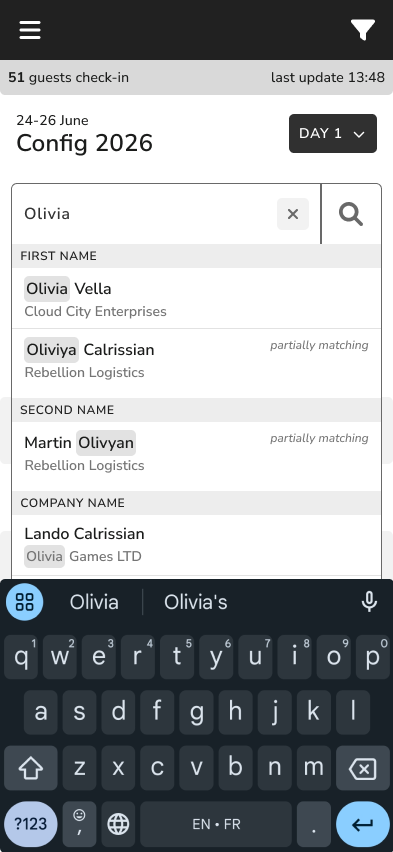Clear the search text with X

point(293,214)
